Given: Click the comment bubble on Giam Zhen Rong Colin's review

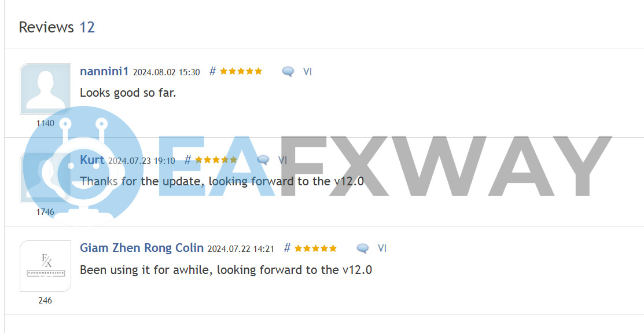Looking at the screenshot, I should point(363,248).
